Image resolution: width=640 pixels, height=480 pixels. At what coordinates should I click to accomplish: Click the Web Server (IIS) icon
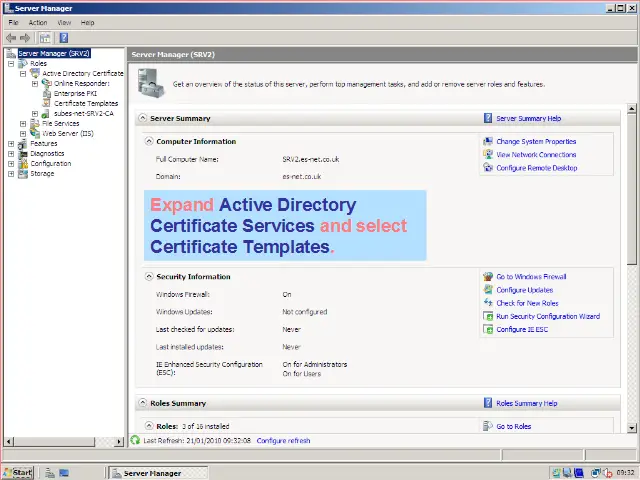tap(35, 133)
